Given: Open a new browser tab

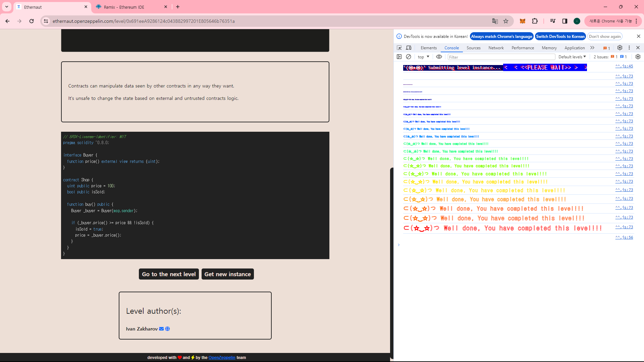Looking at the screenshot, I should 178,7.
